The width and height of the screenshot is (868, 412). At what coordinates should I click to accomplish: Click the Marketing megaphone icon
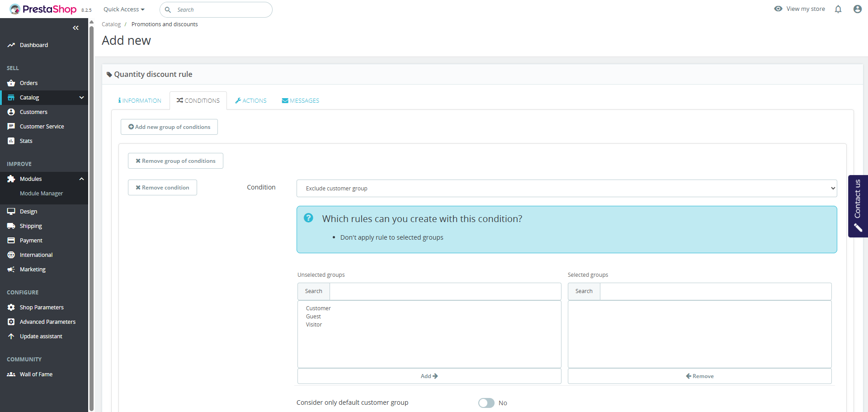coord(11,270)
